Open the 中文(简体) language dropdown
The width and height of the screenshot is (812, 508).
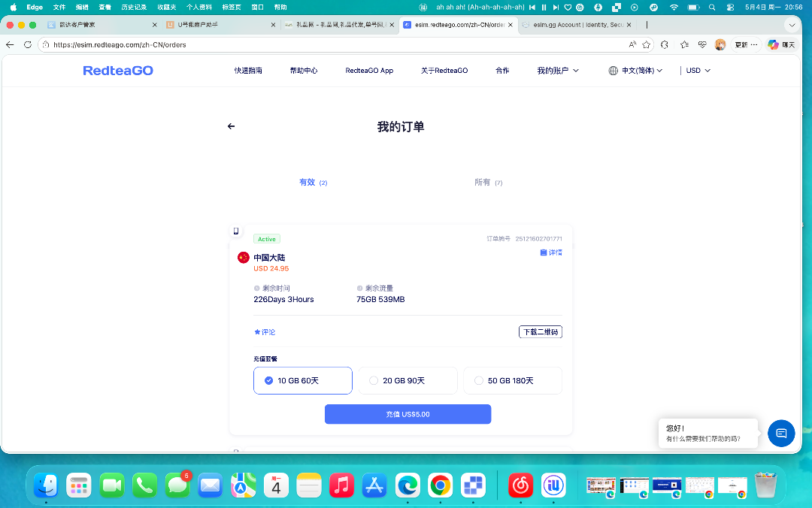click(635, 71)
